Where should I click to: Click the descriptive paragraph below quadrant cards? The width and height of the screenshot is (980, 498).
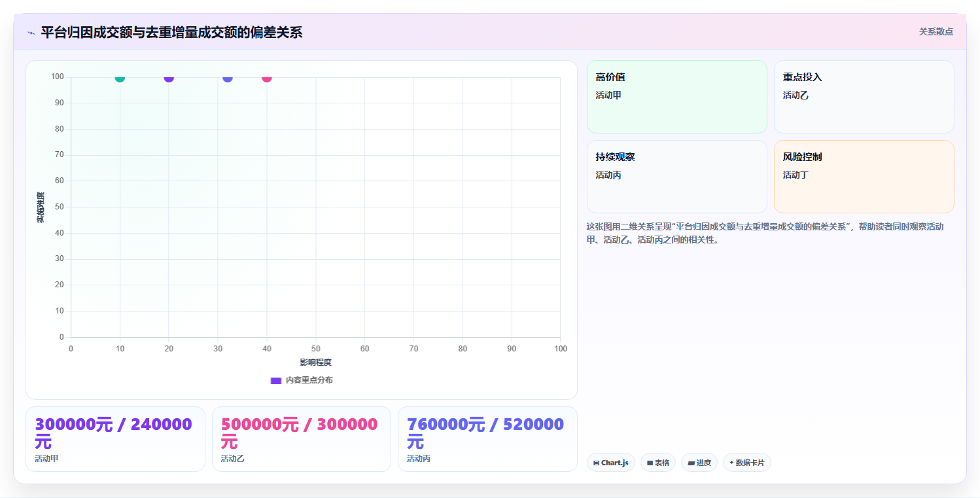[765, 233]
